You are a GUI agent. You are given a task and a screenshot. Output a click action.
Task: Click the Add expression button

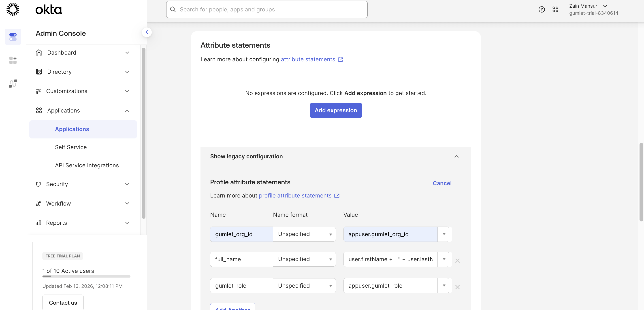[x=335, y=110]
